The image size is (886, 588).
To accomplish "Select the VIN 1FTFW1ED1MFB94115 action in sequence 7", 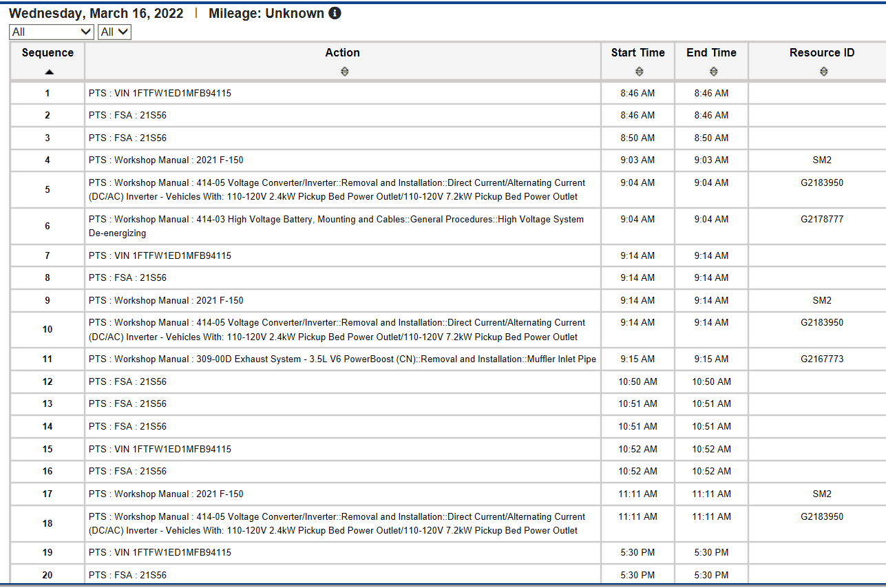I will click(x=160, y=255).
